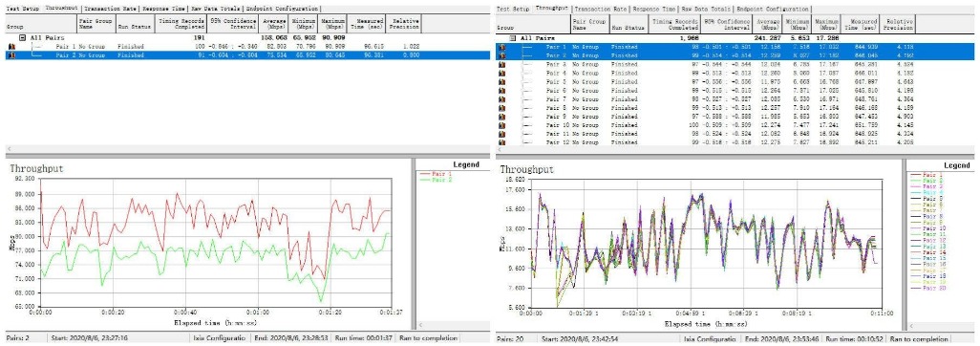
Task: Click the Pair 1 icon in left window
Action: (x=11, y=46)
